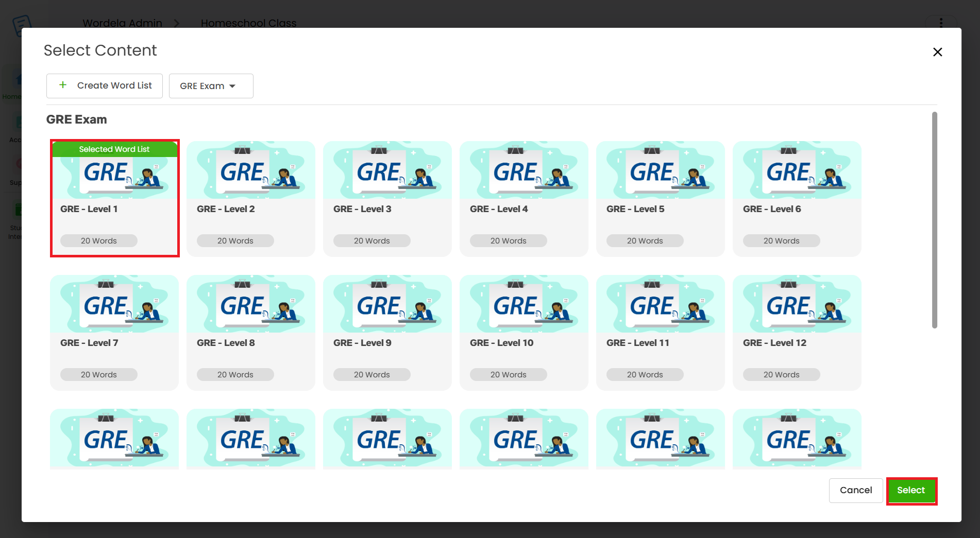980x538 pixels.
Task: Click Homeschool Class breadcrumb in background page
Action: pyautogui.click(x=248, y=23)
